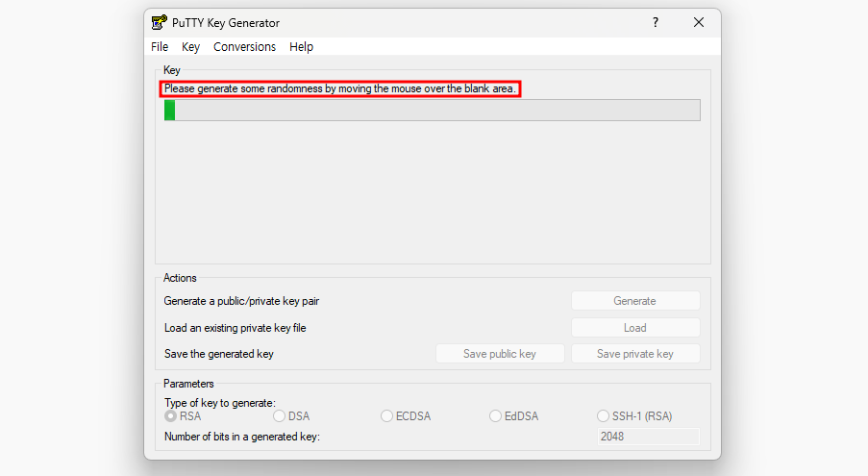Open the Help menu
The height and width of the screenshot is (476, 868).
tap(301, 47)
